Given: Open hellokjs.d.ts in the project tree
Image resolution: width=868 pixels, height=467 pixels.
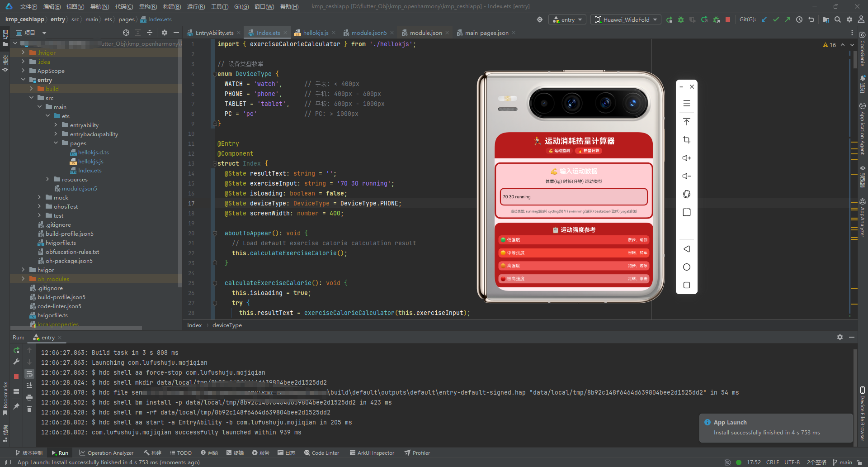Looking at the screenshot, I should (93, 152).
